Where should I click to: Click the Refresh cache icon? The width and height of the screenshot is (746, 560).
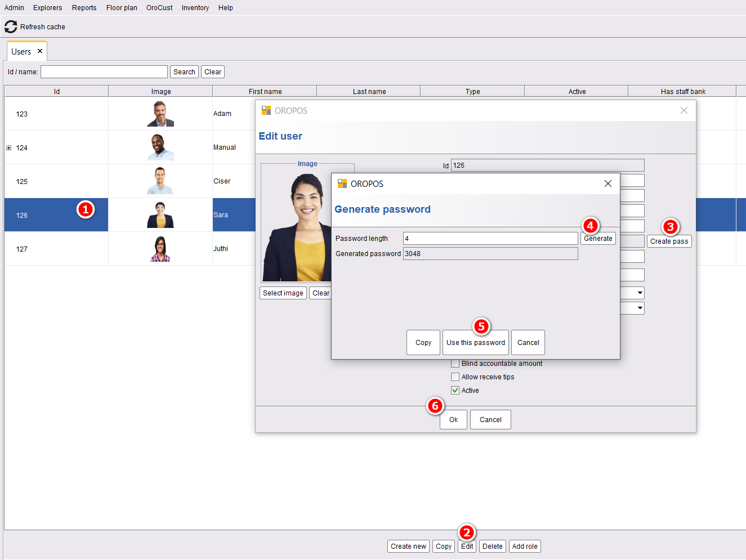(x=11, y=26)
